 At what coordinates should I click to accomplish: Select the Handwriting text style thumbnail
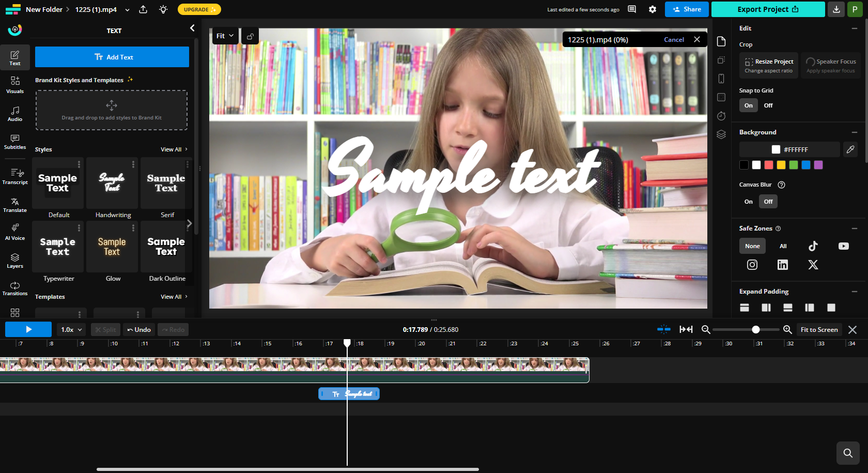(112, 183)
